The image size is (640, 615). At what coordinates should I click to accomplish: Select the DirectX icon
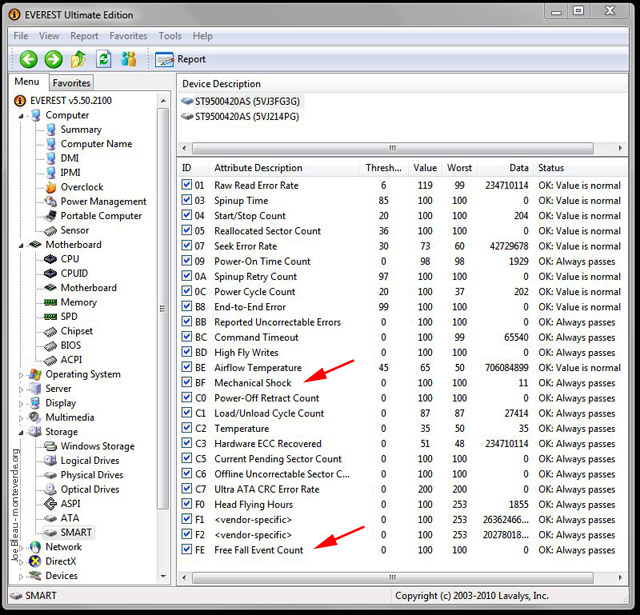click(x=36, y=562)
